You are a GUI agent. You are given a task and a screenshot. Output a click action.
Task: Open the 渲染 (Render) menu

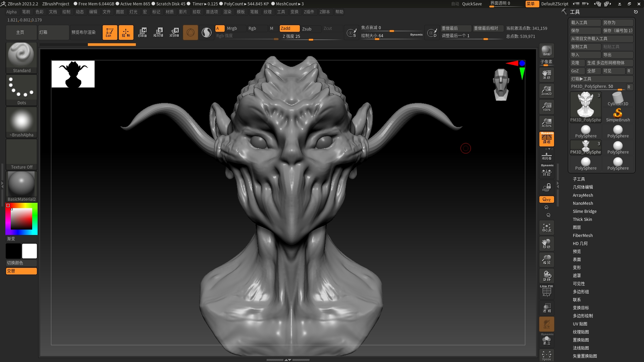click(228, 12)
